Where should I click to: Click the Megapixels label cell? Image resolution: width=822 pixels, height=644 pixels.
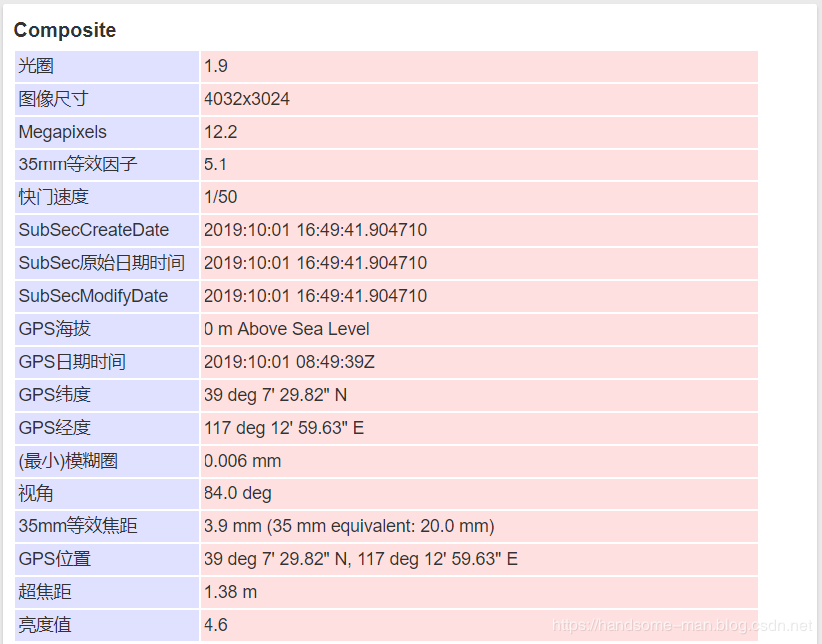107,132
